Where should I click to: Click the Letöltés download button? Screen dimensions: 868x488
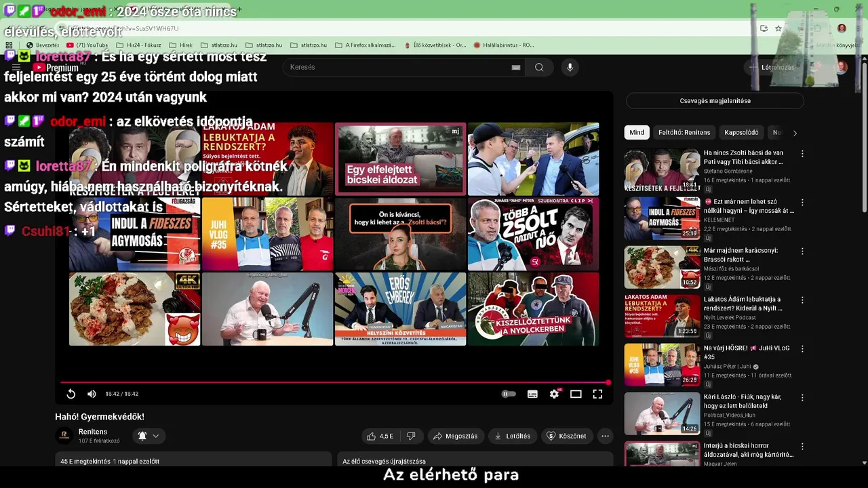point(512,436)
